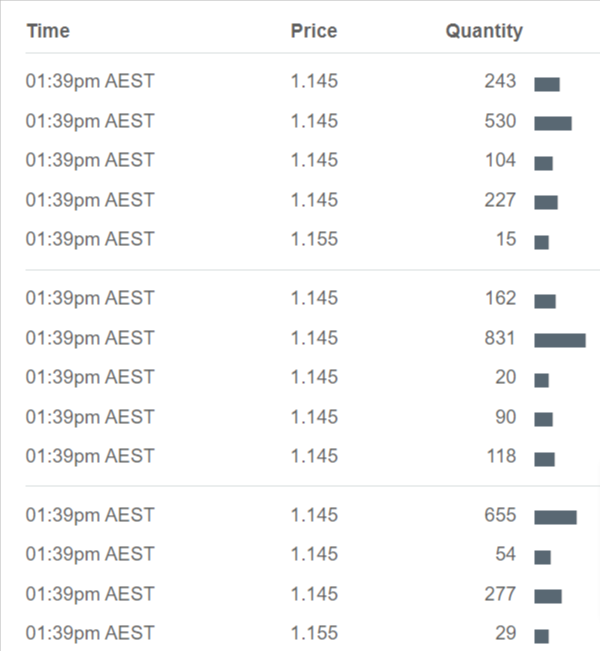Click the Price column header
This screenshot has width=600, height=651.
click(x=314, y=31)
